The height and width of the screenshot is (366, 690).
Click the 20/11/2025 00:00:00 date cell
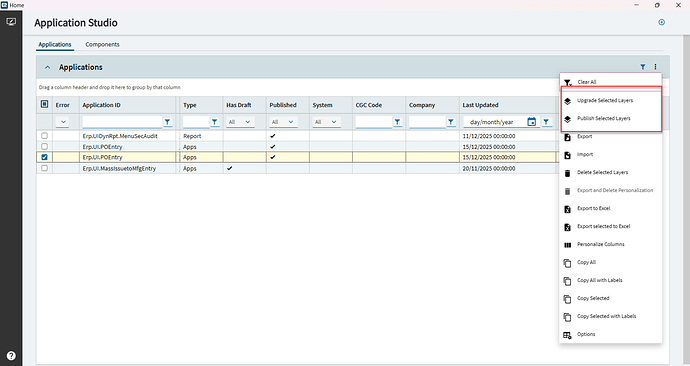tap(488, 168)
